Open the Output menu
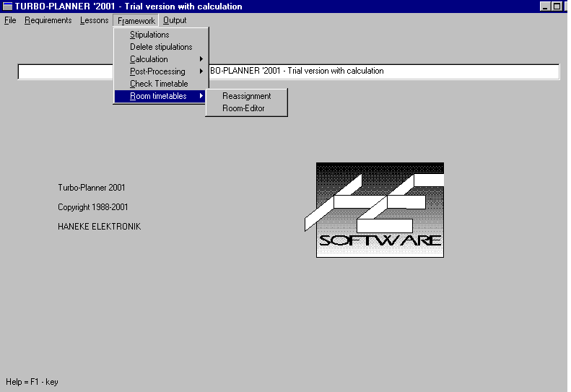 tap(175, 20)
